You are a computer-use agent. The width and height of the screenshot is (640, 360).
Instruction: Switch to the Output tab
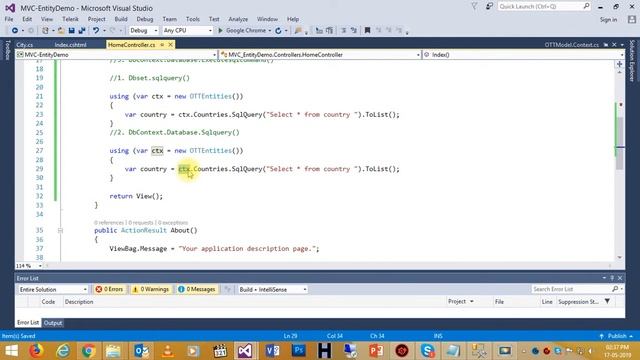tap(53, 323)
